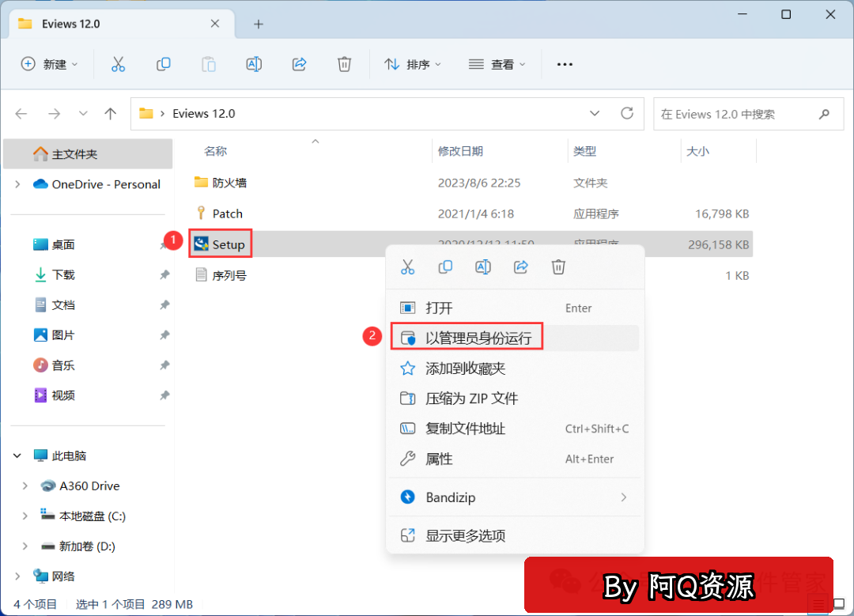
Task: Sort by 名称 column header
Action: 215,151
